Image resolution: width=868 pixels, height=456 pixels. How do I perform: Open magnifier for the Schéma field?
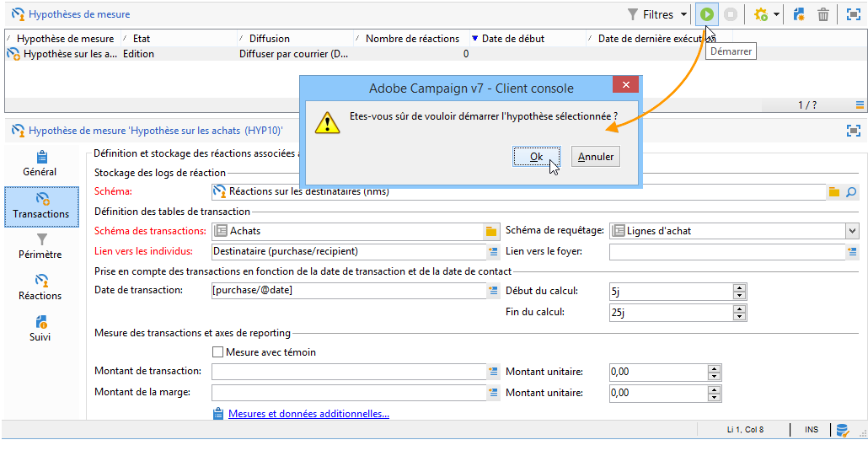click(x=851, y=192)
